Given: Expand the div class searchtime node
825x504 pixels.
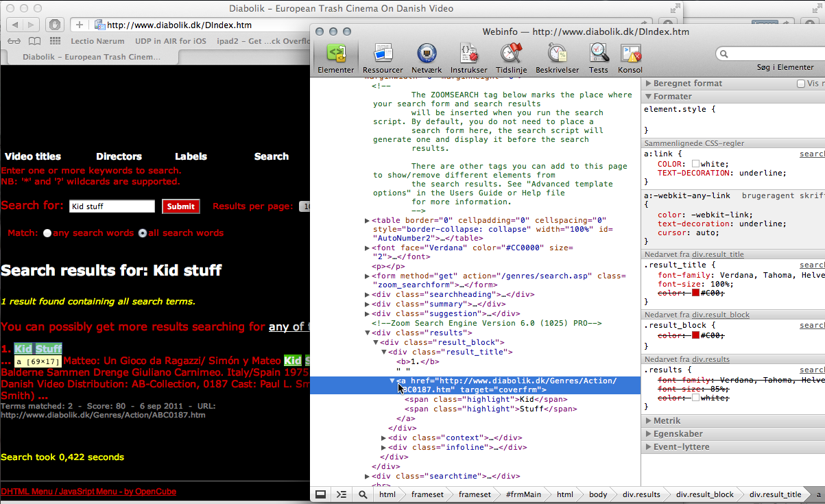Looking at the screenshot, I should pyautogui.click(x=367, y=476).
